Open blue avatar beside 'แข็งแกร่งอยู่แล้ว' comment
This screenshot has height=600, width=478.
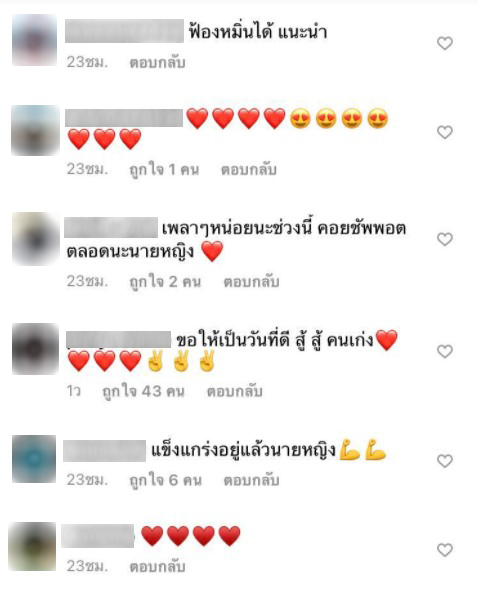34,459
